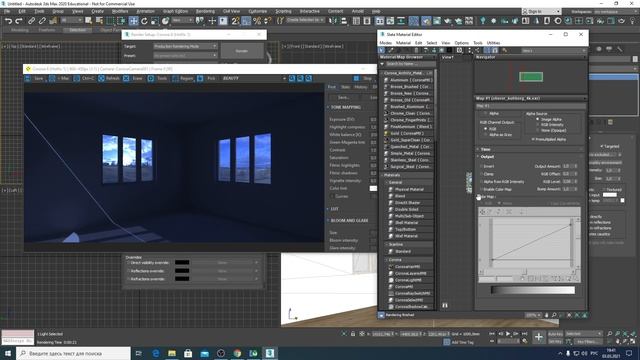The height and width of the screenshot is (360, 640).
Task: Click Play Animation button in the timeline controls
Action: pyautogui.click(x=508, y=334)
